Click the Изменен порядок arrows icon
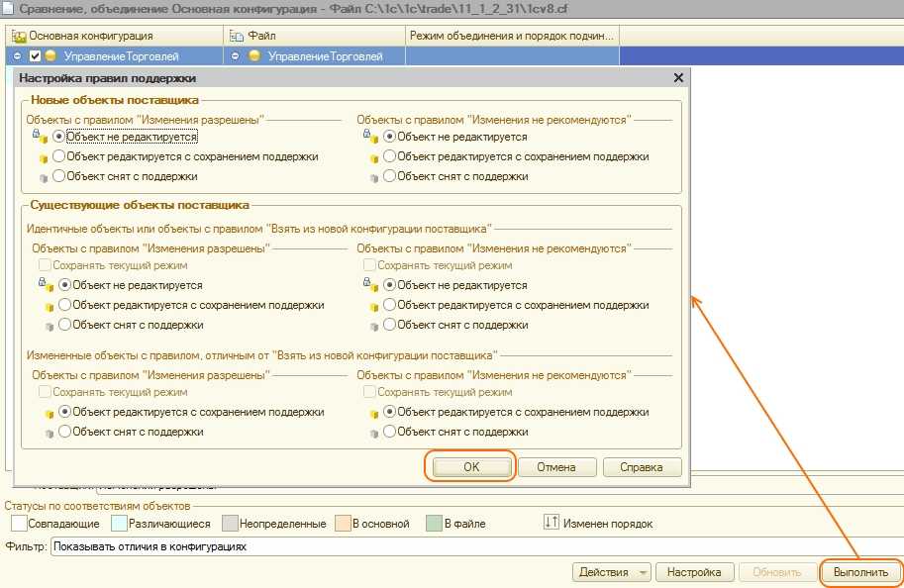Image resolution: width=904 pixels, height=588 pixels. click(x=552, y=522)
